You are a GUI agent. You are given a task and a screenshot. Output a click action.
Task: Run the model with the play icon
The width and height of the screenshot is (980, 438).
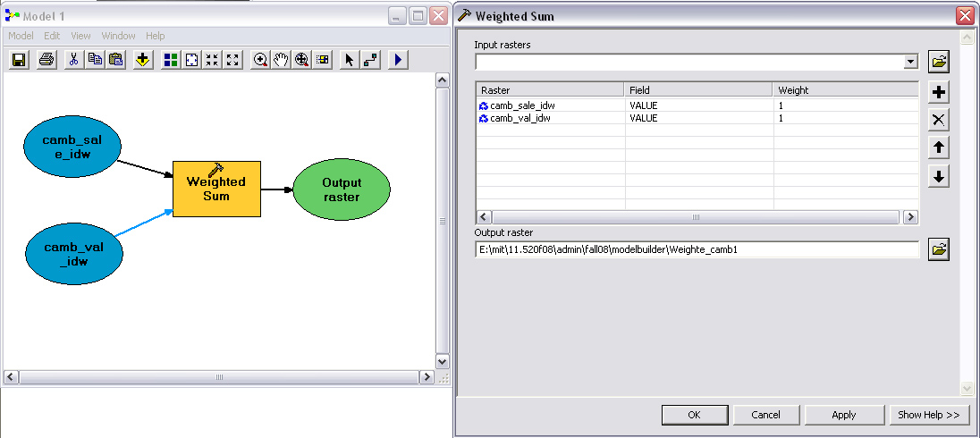(398, 60)
